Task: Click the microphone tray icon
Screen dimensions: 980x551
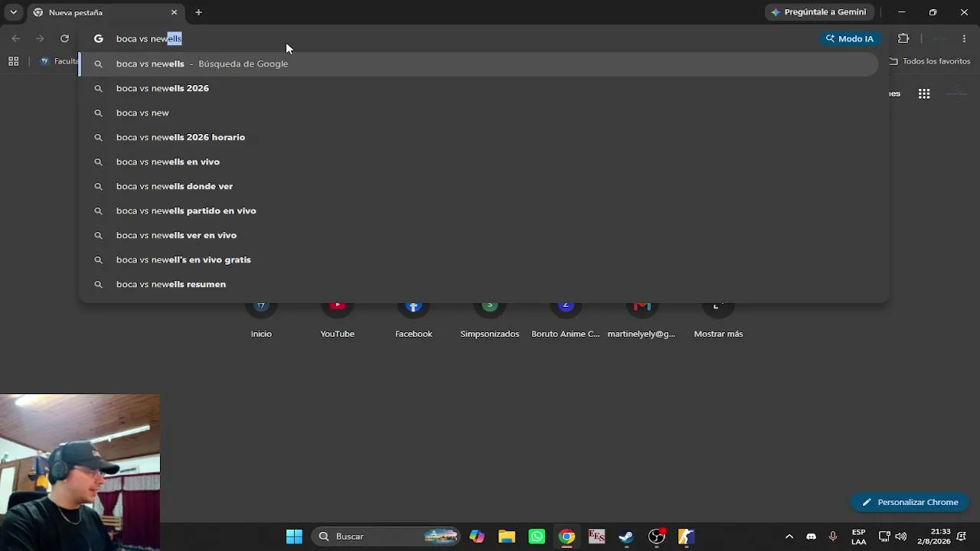Action: point(833,536)
